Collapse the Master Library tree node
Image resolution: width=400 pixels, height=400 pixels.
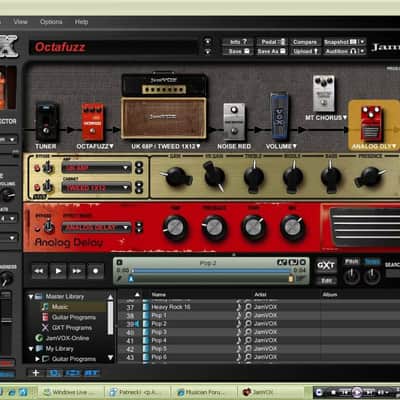tap(31, 296)
